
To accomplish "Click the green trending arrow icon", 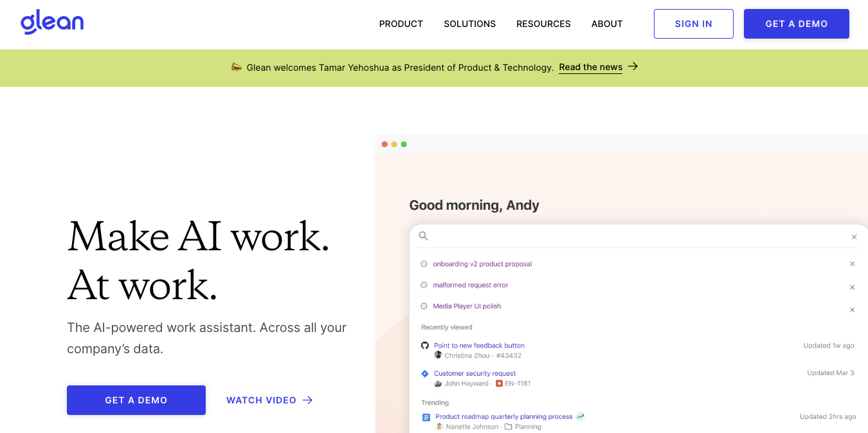I will pyautogui.click(x=581, y=417).
